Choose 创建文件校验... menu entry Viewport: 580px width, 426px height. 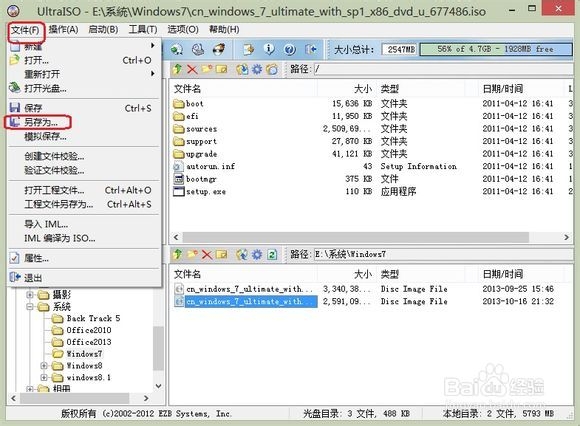click(84, 156)
